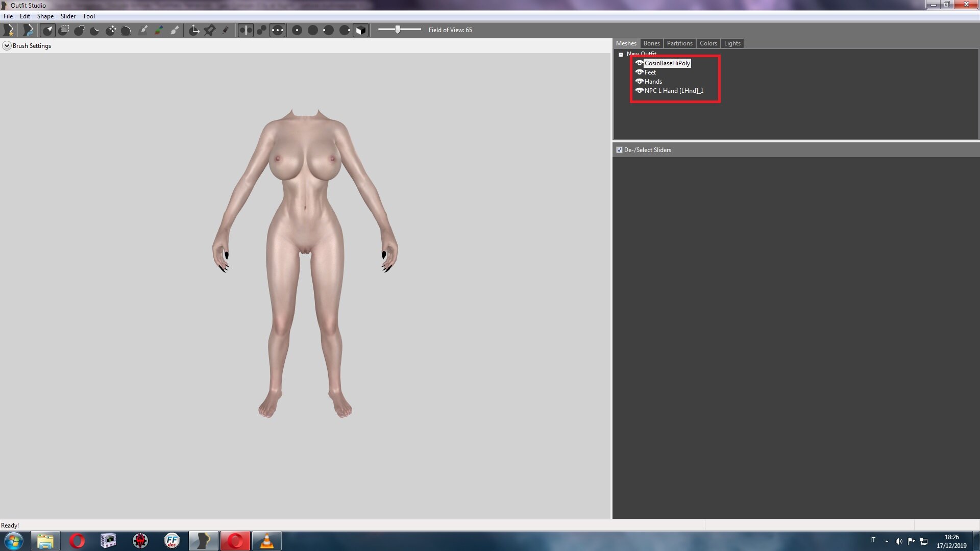980x551 pixels.
Task: Select the Hands mesh in tree
Action: coord(653,82)
